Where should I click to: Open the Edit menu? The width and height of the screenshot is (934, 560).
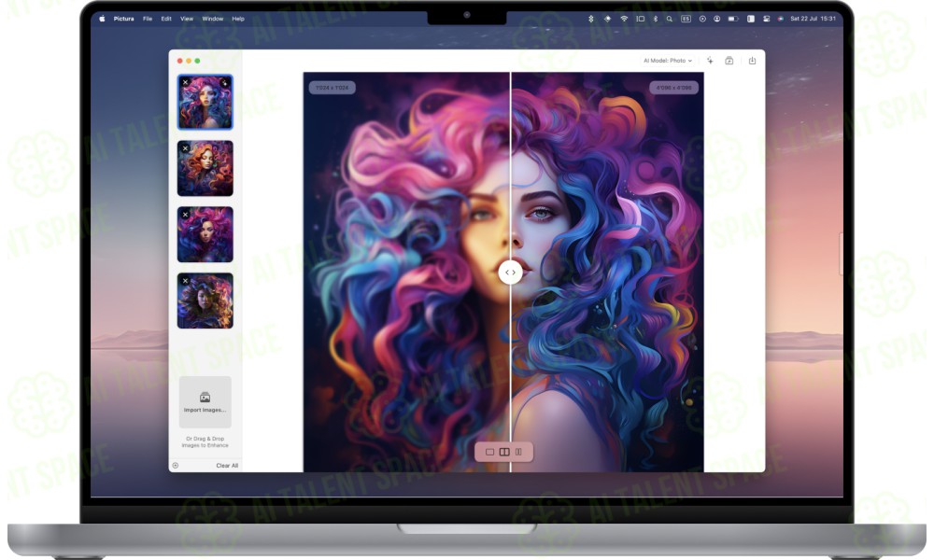(166, 19)
